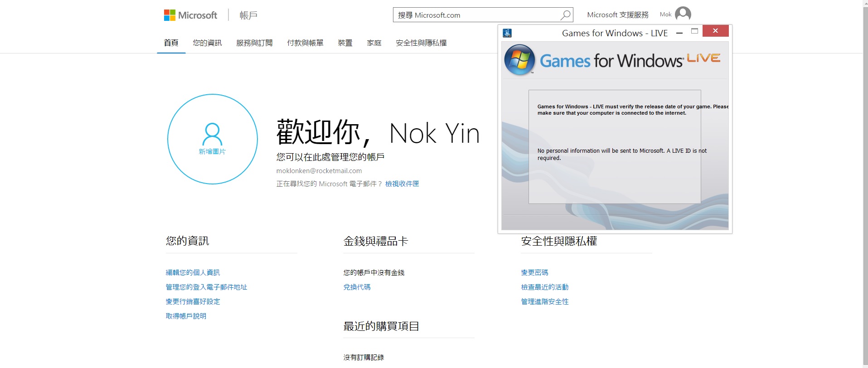Image resolution: width=868 pixels, height=368 pixels.
Task: Open 管理您的登入電子郵件地址 link
Action: point(206,287)
